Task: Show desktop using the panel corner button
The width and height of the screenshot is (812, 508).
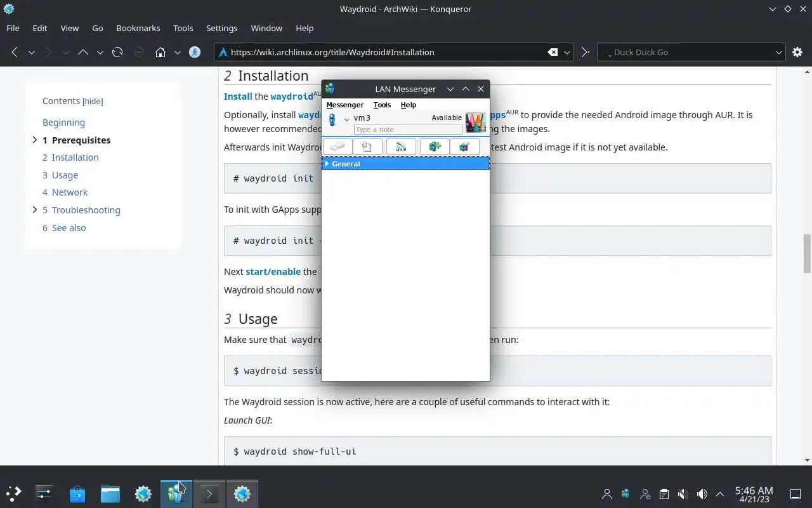Action: coord(796,493)
